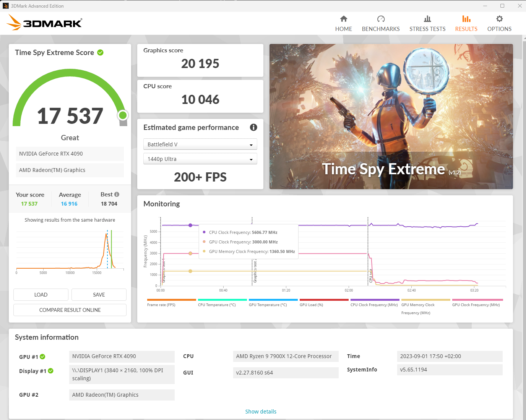Screen dimensions: 526x420
Task: Click the GUI version v2.27.8160 s64
Action: (286, 373)
